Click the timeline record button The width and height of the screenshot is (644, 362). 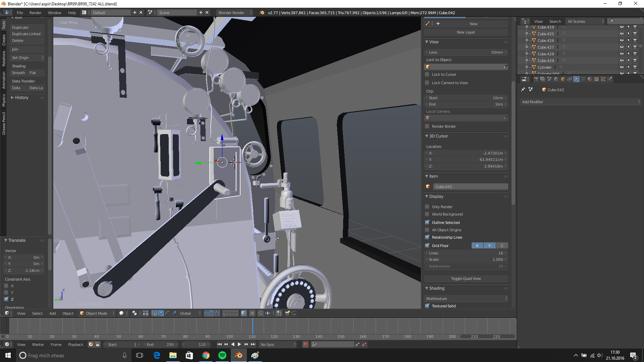[305, 344]
